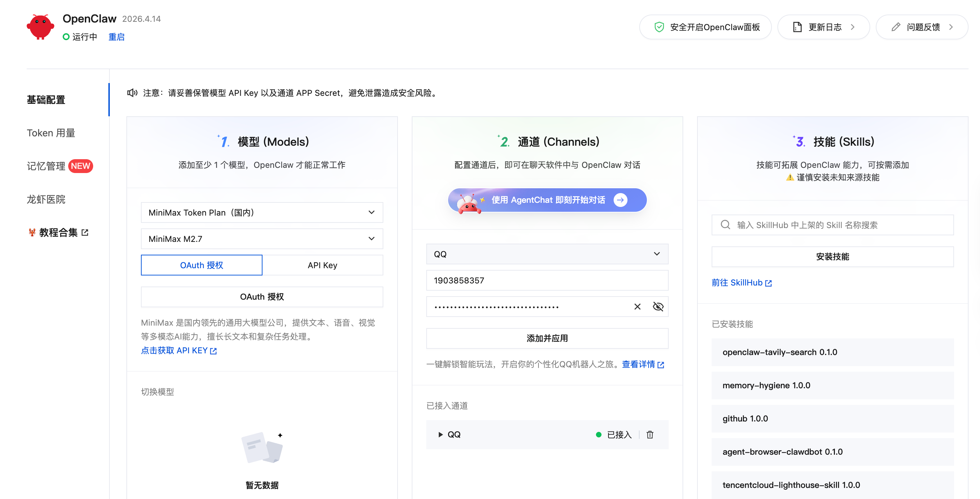Select installed skill openclaw-tavily-search 0.1.0
Viewport: 980px width, 499px height.
click(832, 352)
